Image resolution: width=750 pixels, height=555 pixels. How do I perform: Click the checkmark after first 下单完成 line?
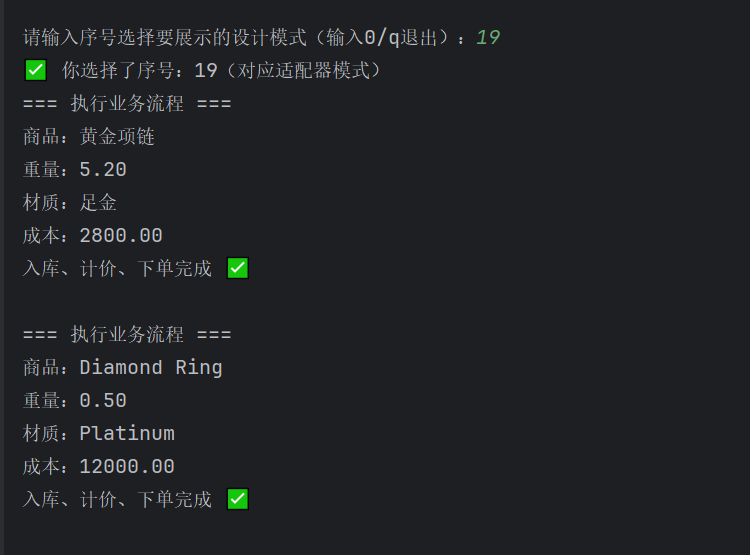tap(238, 268)
